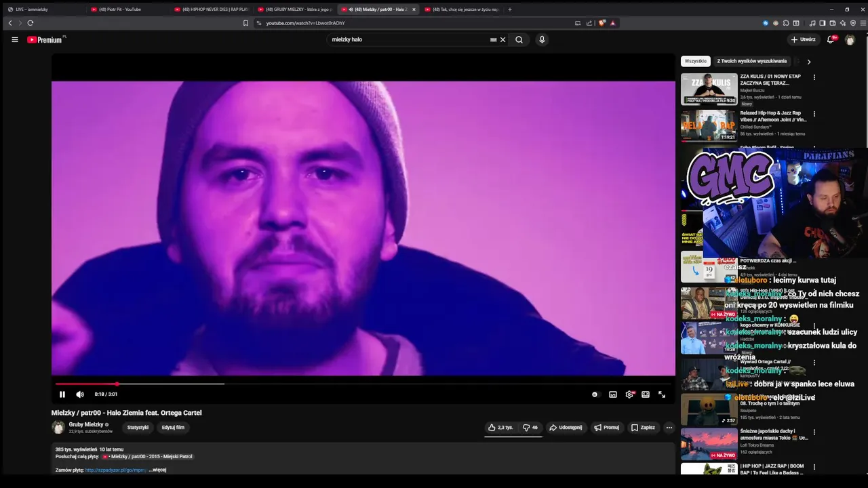Open the szpadyzor.pl link in description
The height and width of the screenshot is (488, 868).
coord(116,470)
